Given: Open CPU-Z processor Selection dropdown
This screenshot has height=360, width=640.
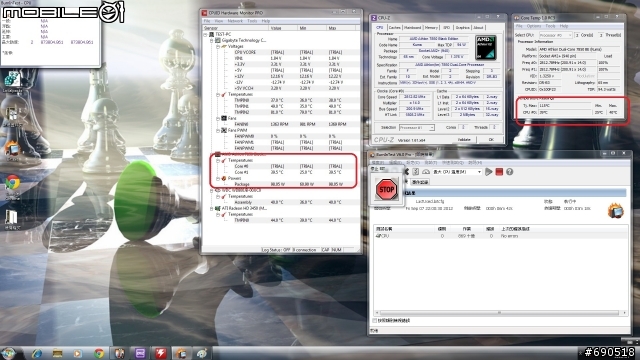Looking at the screenshot, I should 416,128.
